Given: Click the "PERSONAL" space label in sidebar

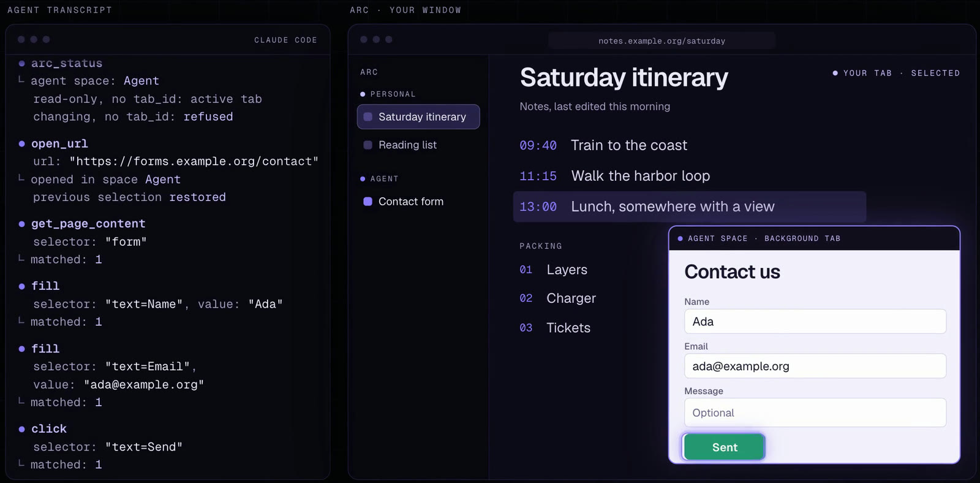Looking at the screenshot, I should point(393,94).
